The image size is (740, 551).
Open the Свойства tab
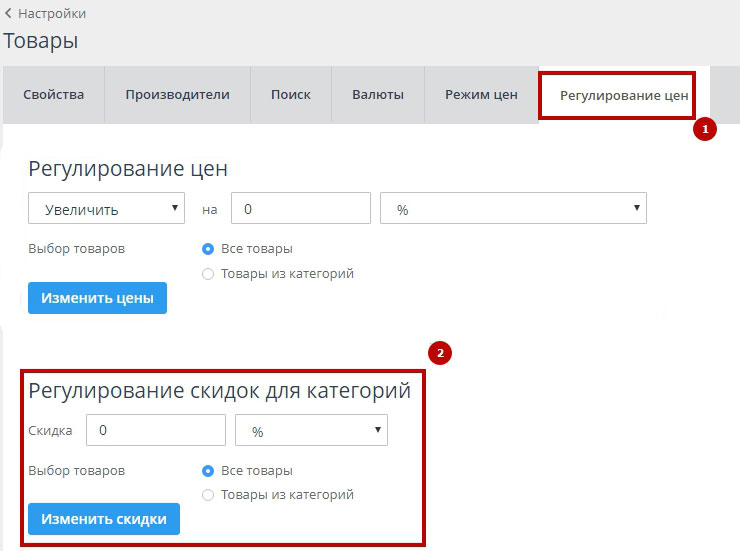tap(54, 95)
